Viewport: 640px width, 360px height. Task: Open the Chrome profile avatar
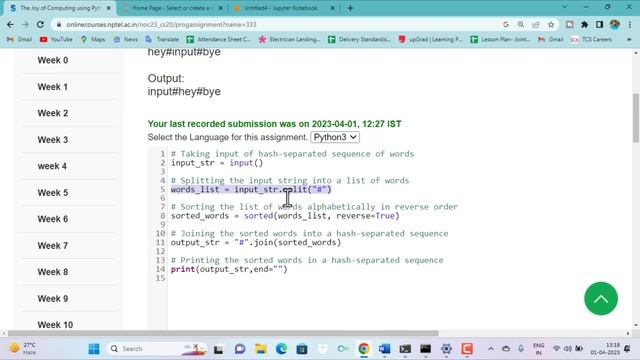coord(615,24)
